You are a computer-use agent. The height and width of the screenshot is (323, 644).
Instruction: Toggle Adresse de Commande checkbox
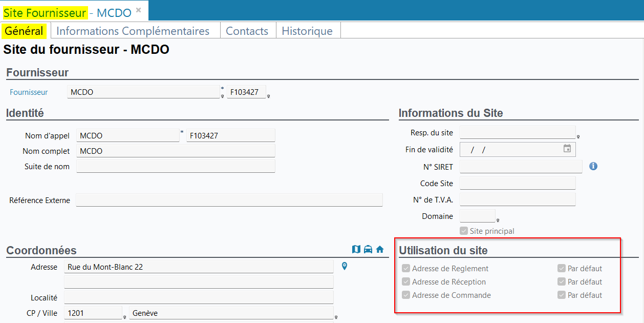pos(406,295)
